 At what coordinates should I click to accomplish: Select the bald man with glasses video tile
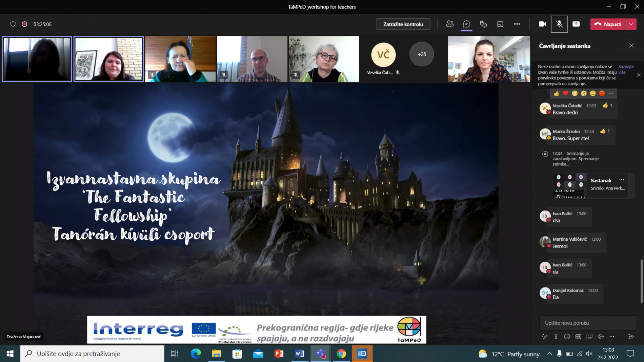[252, 59]
